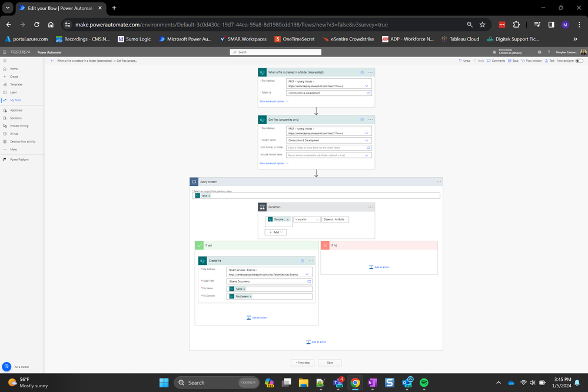Open Approvals in left navigation

click(x=16, y=110)
